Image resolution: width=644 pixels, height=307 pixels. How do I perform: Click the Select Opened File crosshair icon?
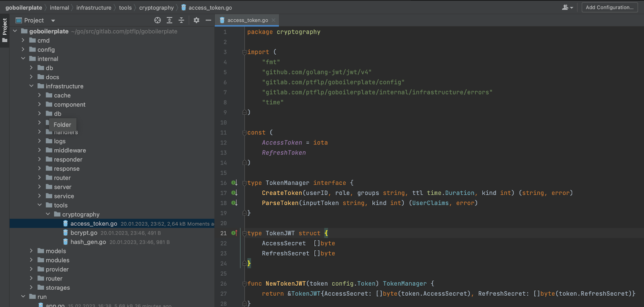point(157,20)
